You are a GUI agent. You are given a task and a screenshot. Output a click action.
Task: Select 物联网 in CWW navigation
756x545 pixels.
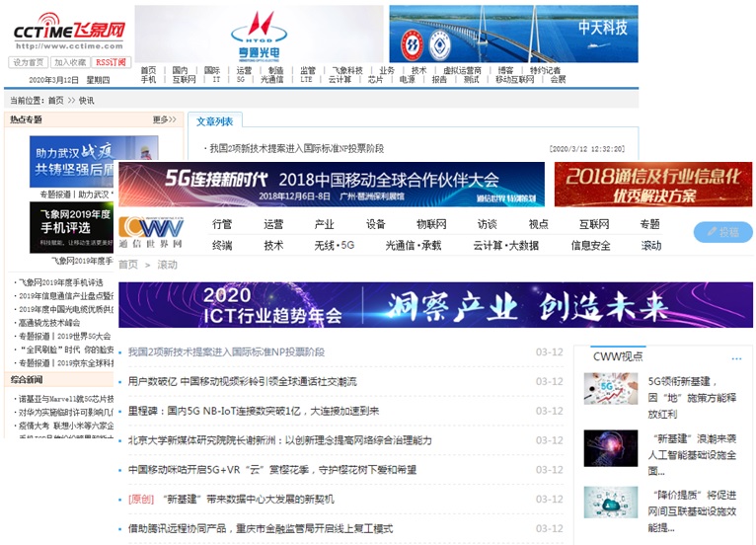coord(431,224)
